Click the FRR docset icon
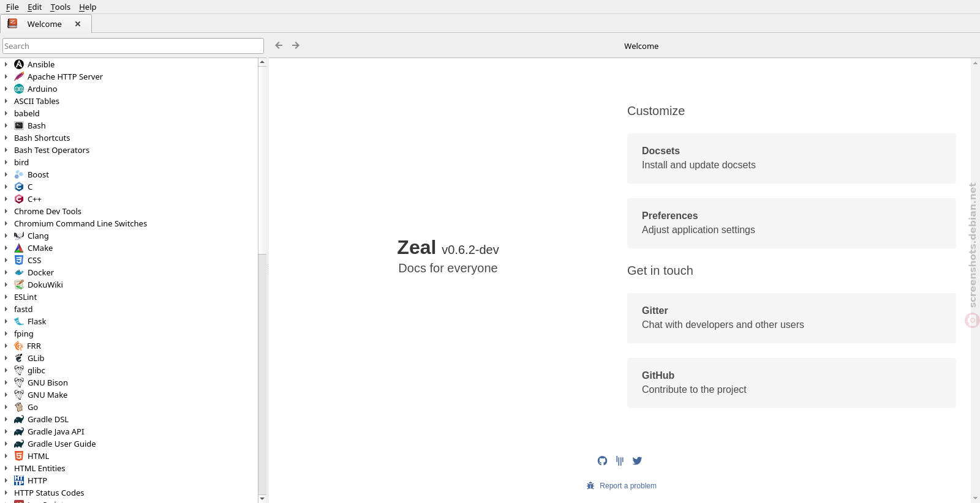This screenshot has height=503, width=980. [19, 346]
